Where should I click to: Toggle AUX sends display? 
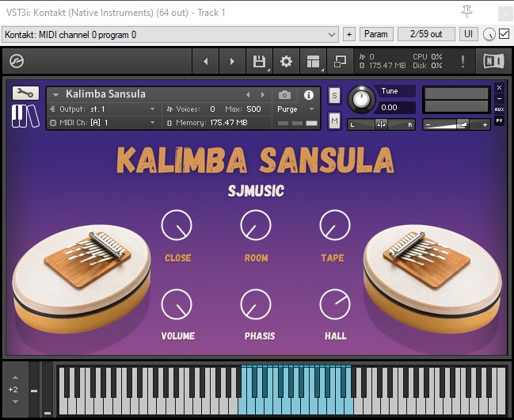point(499,109)
